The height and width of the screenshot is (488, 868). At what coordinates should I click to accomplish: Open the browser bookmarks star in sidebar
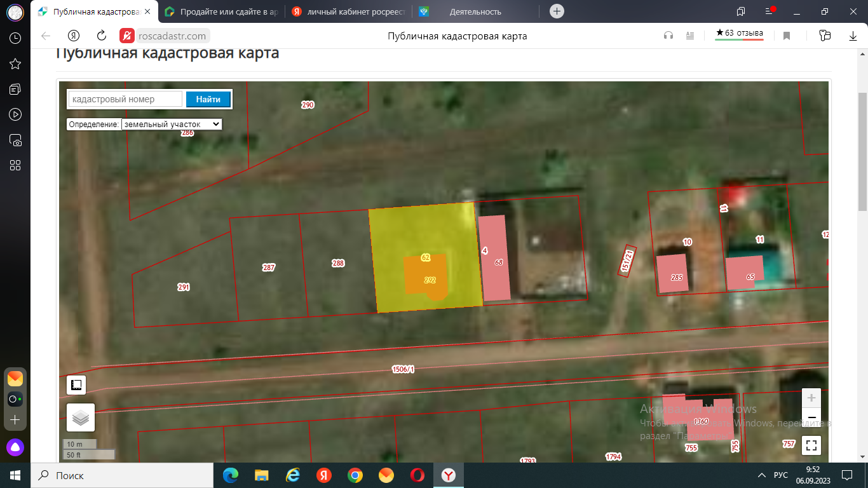tap(15, 64)
